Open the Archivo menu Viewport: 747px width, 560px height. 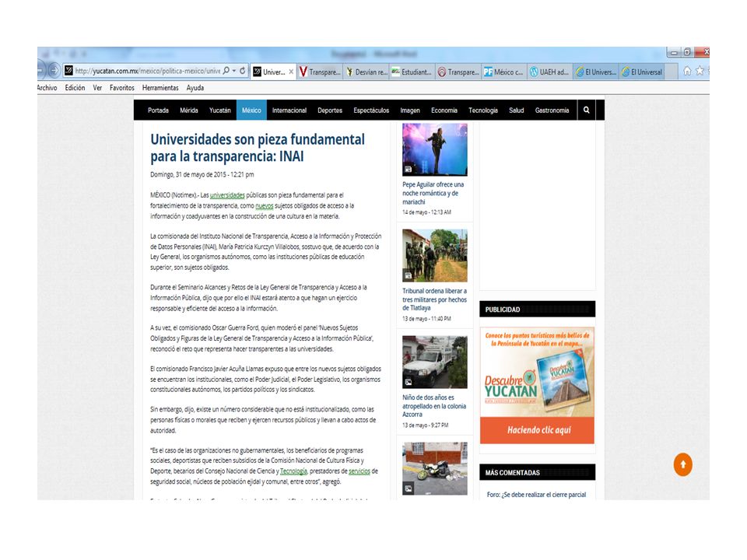[47, 88]
